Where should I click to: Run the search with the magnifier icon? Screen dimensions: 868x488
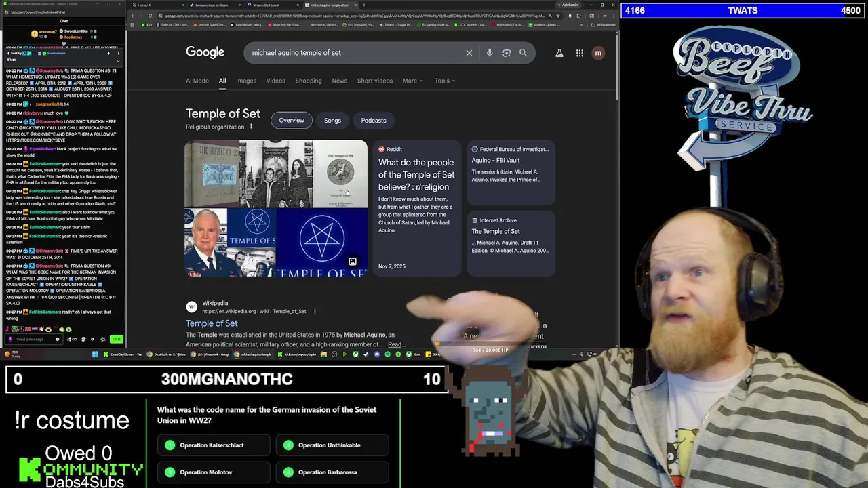coord(523,53)
